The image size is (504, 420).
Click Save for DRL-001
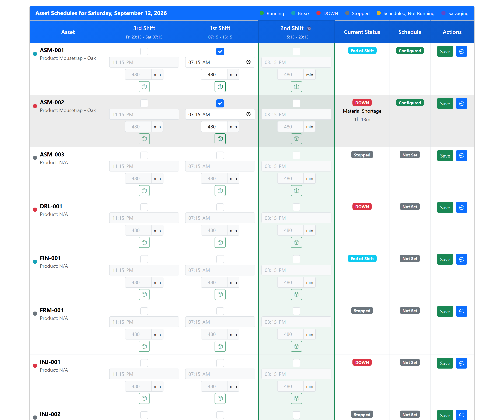click(445, 207)
